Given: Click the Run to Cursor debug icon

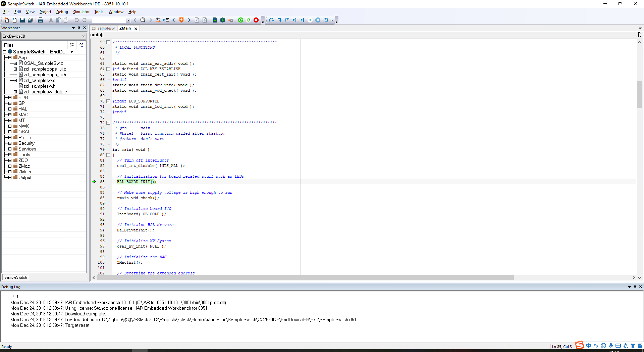Looking at the screenshot, I should point(302,20).
